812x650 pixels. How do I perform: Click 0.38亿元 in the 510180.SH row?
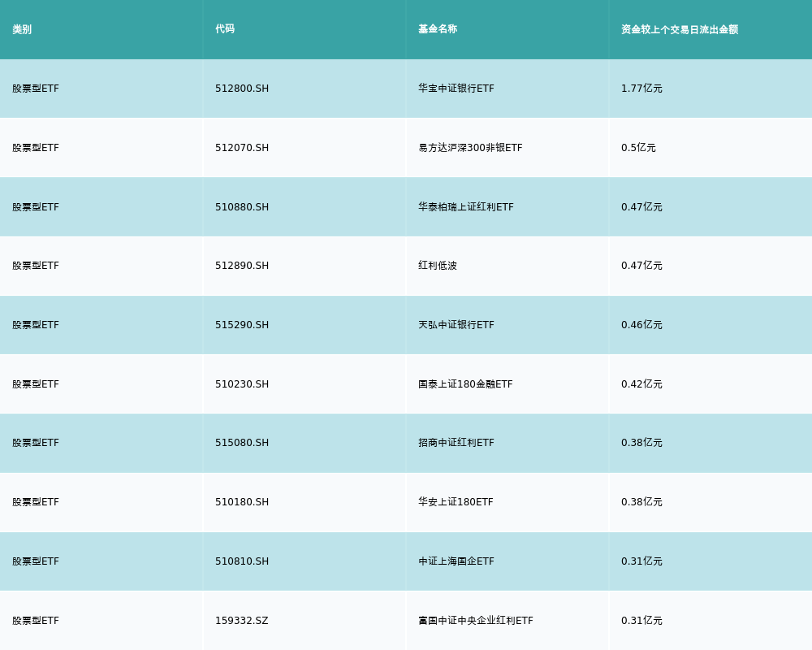pos(641,502)
